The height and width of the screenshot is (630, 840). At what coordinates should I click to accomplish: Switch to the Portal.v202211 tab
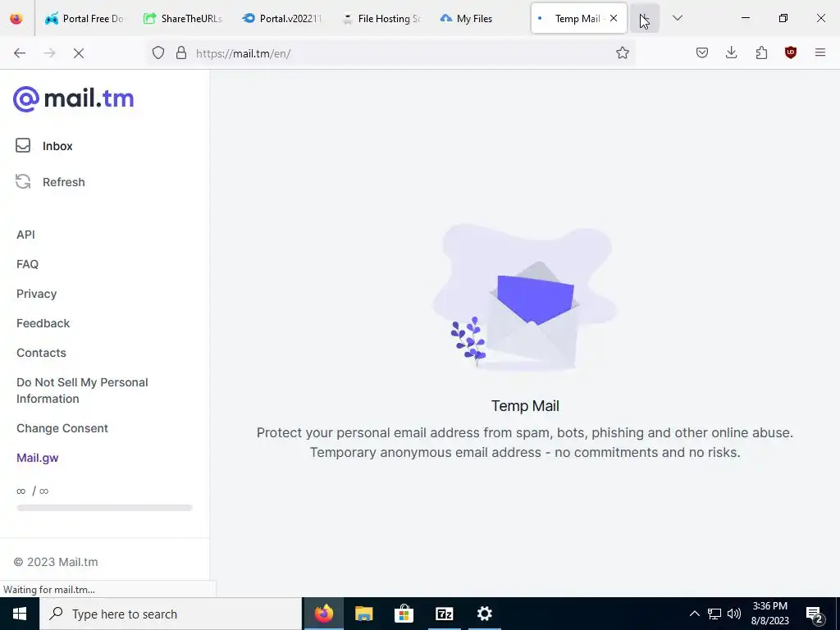tap(281, 18)
